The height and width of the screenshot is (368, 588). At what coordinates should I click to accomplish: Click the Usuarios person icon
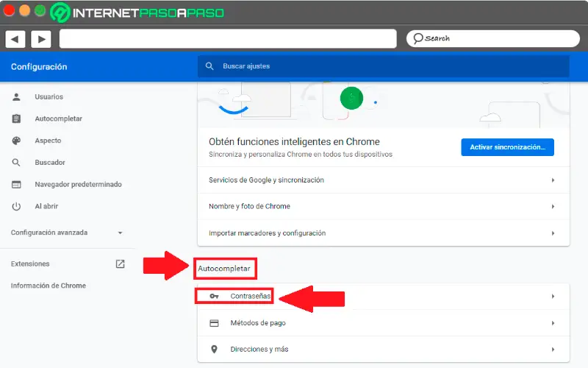pos(16,97)
